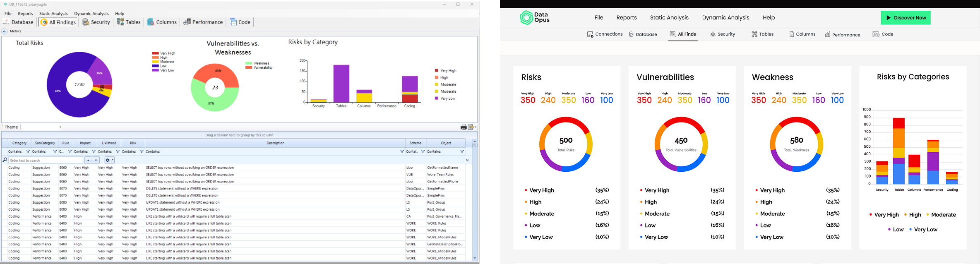Open Performance tab in Data Opus window

point(843,35)
